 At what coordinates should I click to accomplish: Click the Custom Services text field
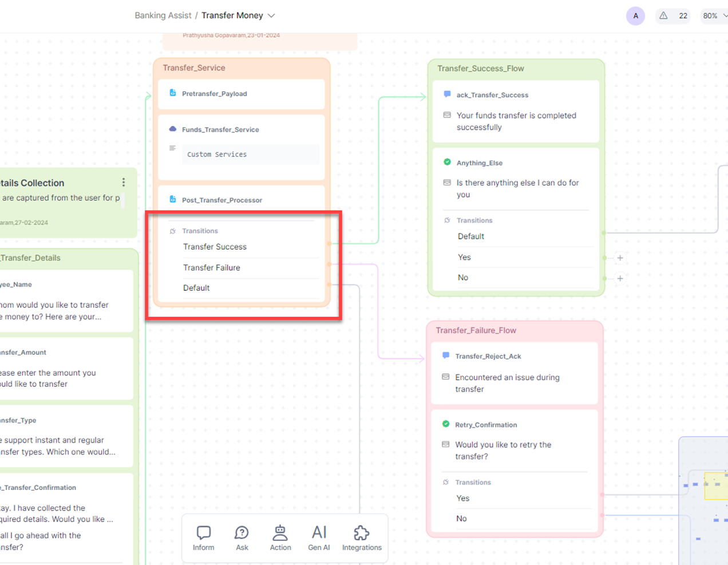click(x=250, y=155)
